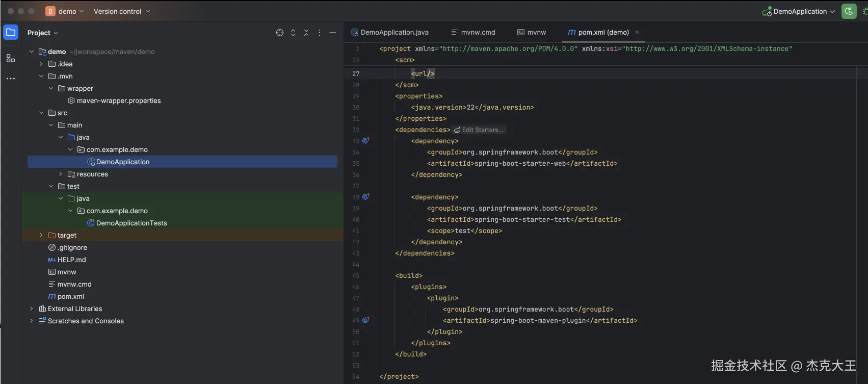Expand the target folder
This screenshot has height=384, width=868.
click(x=41, y=235)
